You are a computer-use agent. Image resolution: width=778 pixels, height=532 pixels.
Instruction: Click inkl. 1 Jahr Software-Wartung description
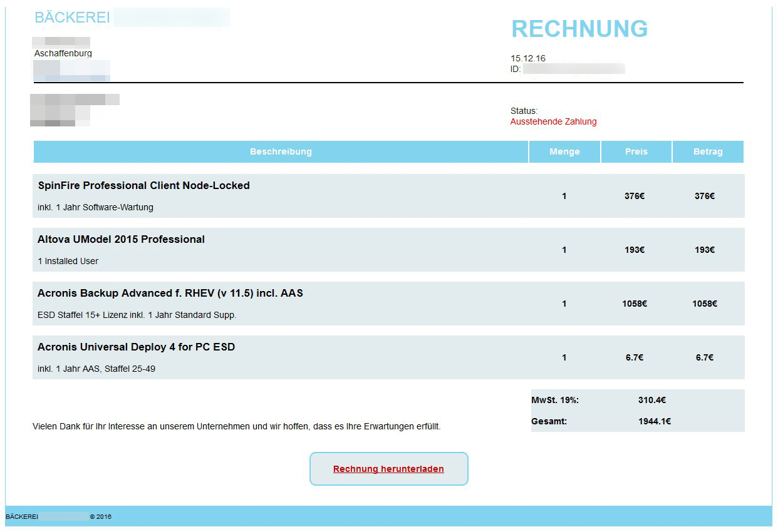[95, 207]
